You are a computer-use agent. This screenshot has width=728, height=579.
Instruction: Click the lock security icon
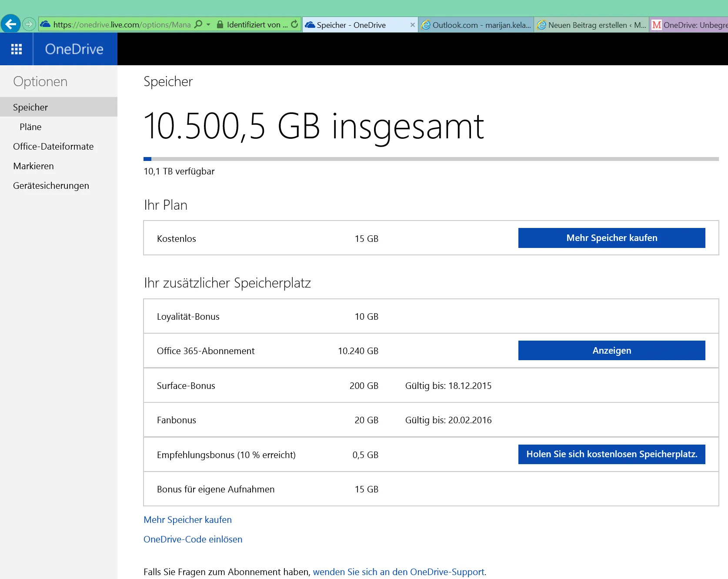pyautogui.click(x=220, y=24)
